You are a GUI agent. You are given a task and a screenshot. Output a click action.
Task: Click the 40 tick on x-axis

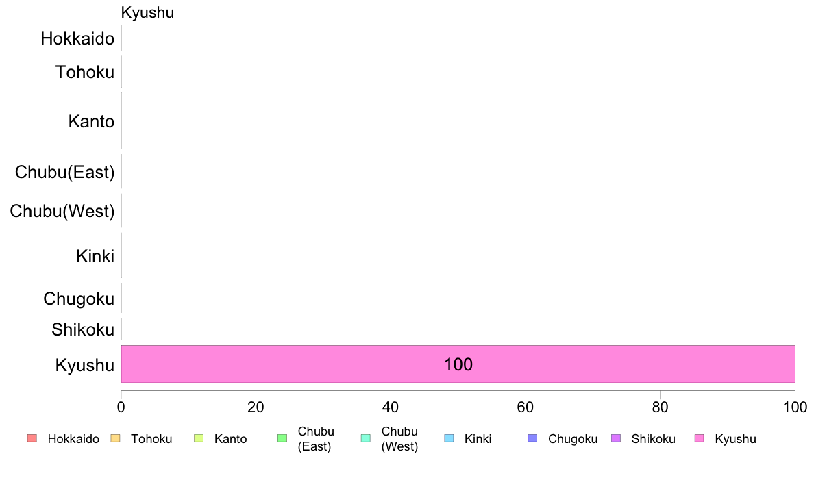point(391,407)
